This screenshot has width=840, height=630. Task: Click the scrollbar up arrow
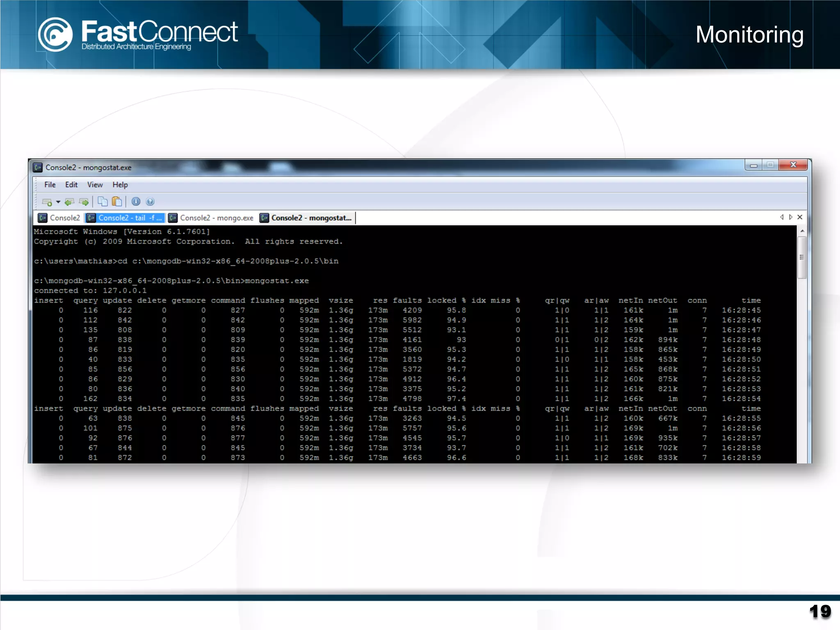pyautogui.click(x=802, y=231)
